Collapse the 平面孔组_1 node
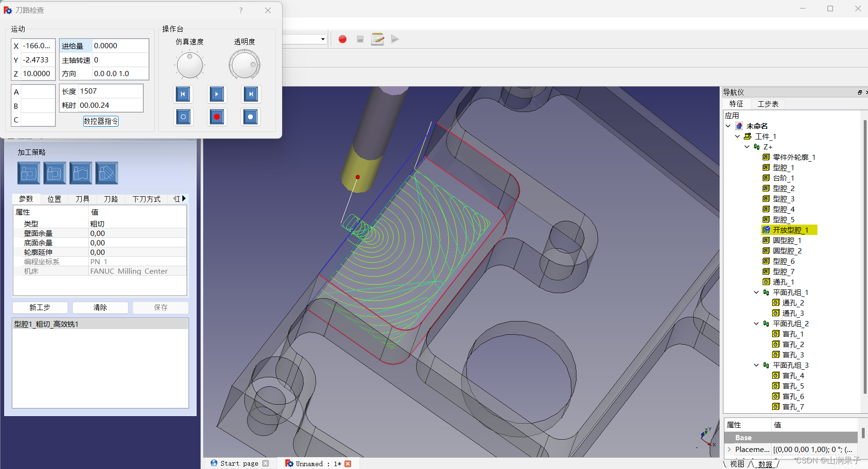The image size is (868, 469). tap(756, 292)
